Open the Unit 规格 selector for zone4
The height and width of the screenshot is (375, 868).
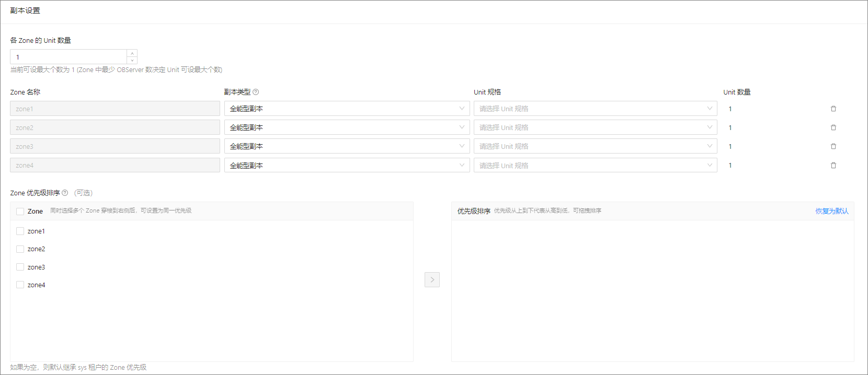[595, 165]
